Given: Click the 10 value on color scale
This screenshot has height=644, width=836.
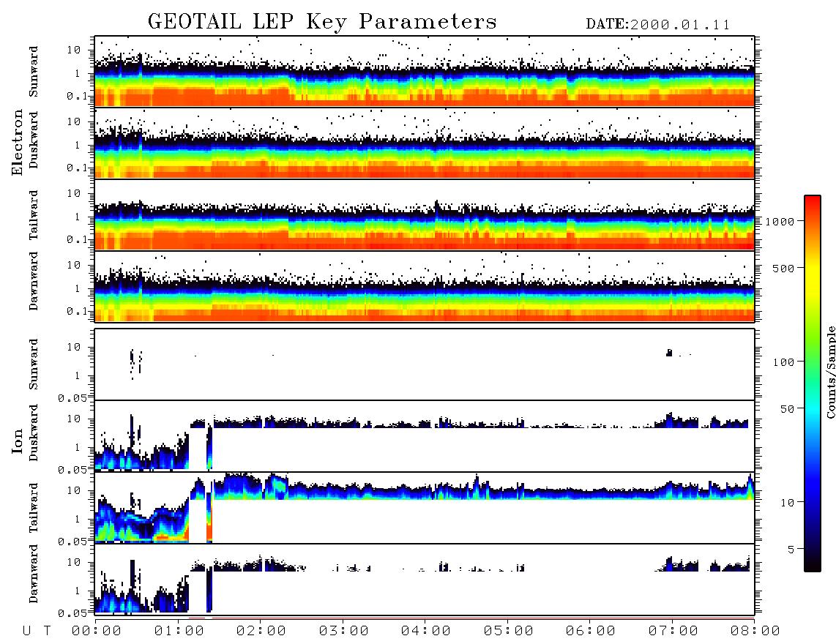Looking at the screenshot, I should point(787,503).
